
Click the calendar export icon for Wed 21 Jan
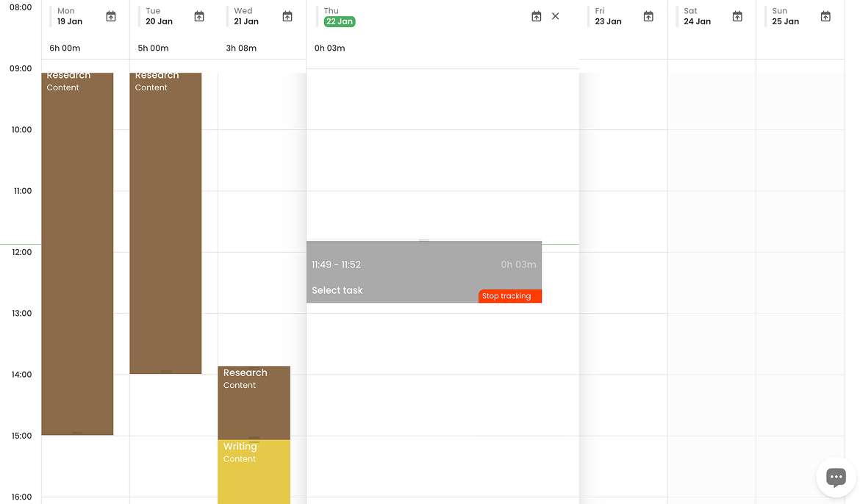[287, 15]
